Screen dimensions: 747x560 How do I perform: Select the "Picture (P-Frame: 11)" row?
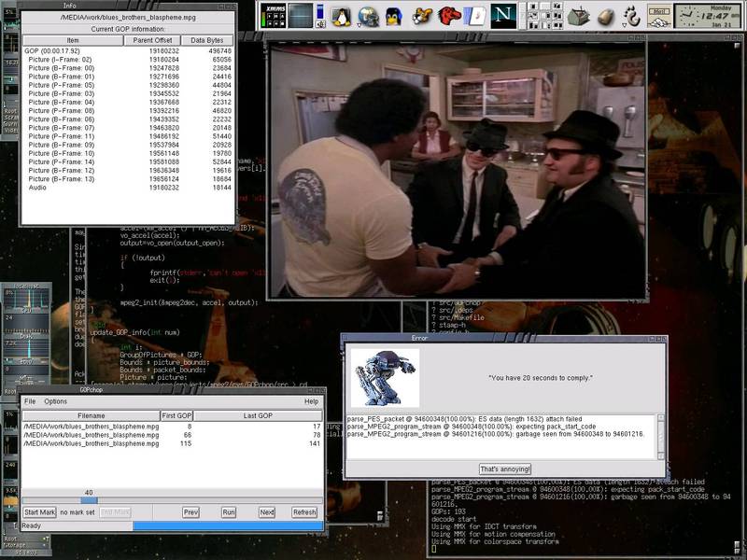pos(128,136)
